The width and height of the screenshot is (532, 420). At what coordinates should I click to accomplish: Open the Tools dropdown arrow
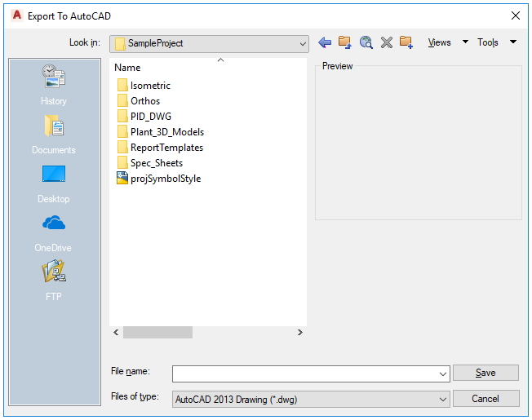click(x=513, y=42)
